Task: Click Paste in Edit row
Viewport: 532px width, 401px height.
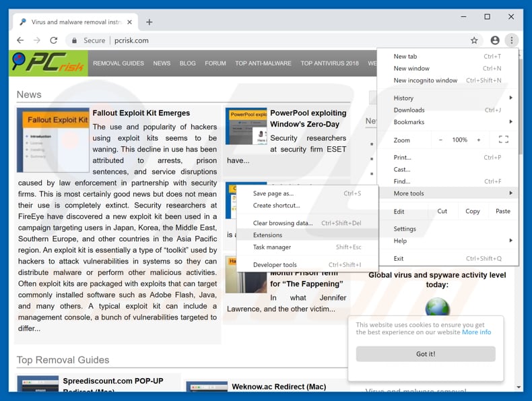Action: pyautogui.click(x=503, y=211)
